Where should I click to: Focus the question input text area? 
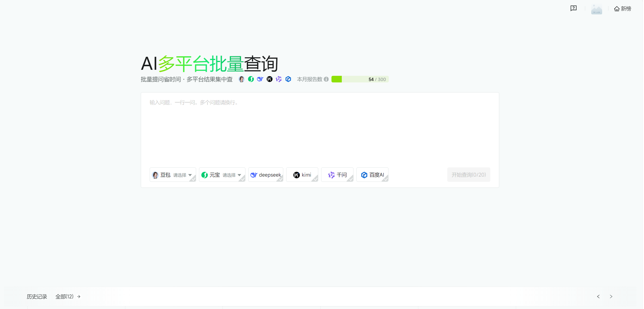[x=320, y=128]
